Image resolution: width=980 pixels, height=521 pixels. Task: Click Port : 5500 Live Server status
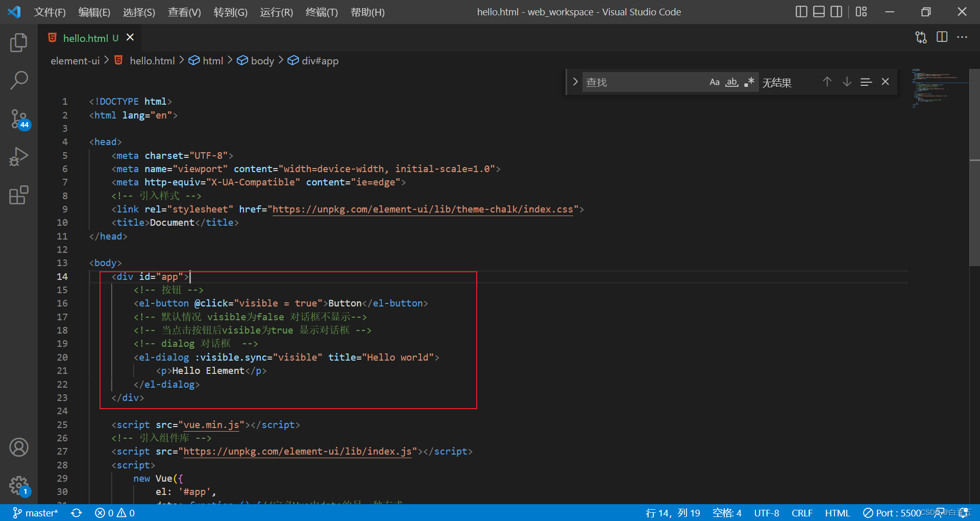[892, 513]
